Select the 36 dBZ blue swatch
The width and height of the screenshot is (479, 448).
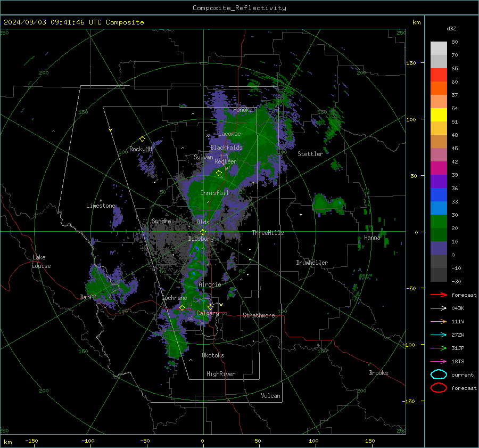click(439, 194)
